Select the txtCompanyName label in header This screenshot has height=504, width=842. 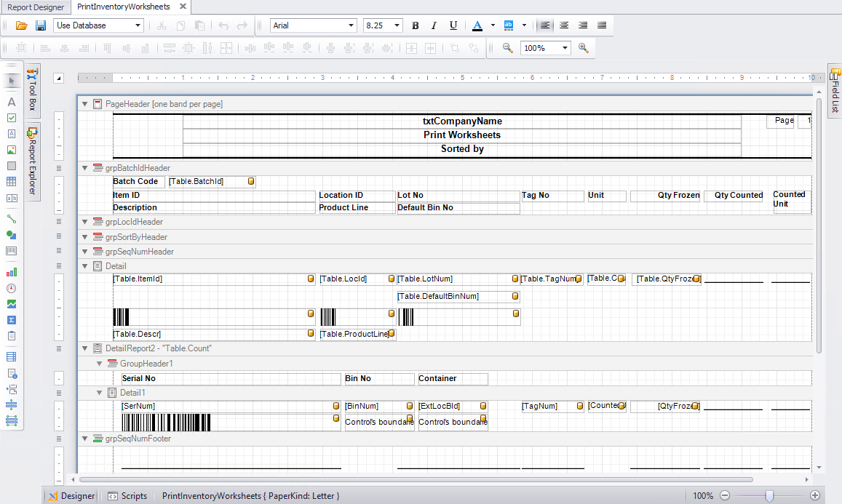[x=462, y=121]
